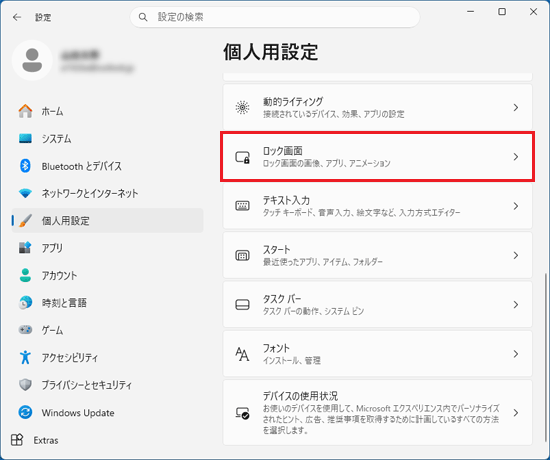Open スタート via its chevron arrow
Image resolution: width=550 pixels, height=460 pixels.
click(516, 255)
